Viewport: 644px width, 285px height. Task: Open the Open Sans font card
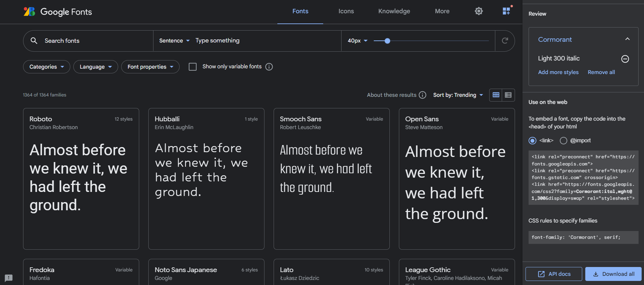(x=457, y=179)
